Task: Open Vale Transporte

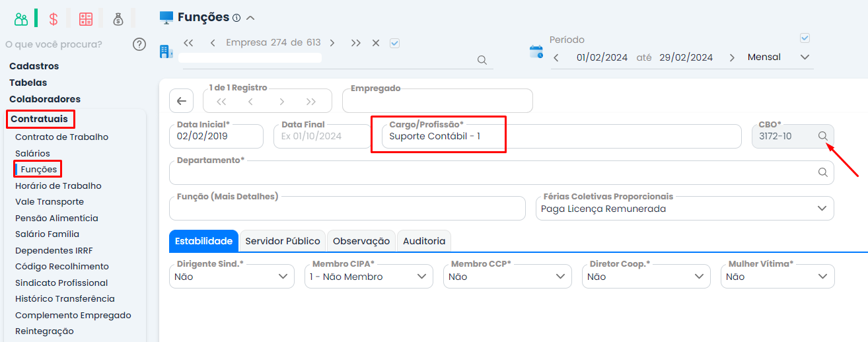Action: click(50, 201)
